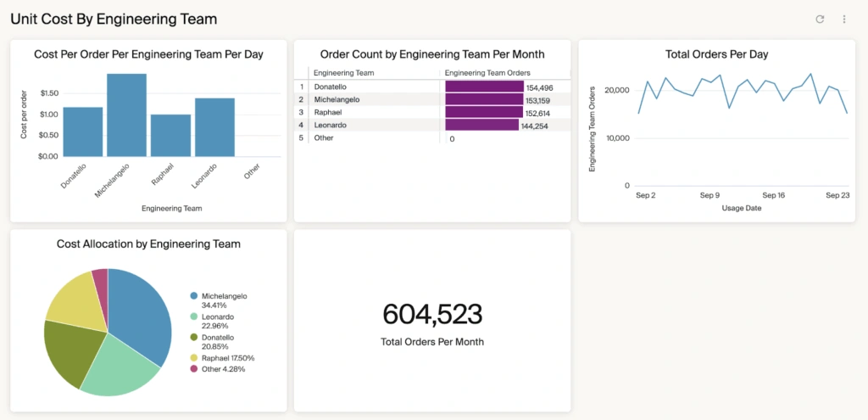Sort by Engineering Team column header
The height and width of the screenshot is (420, 868).
tap(343, 73)
